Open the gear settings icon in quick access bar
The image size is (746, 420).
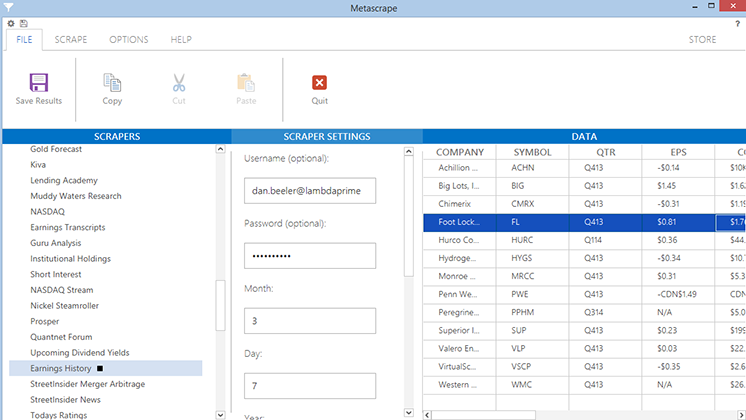(x=10, y=23)
